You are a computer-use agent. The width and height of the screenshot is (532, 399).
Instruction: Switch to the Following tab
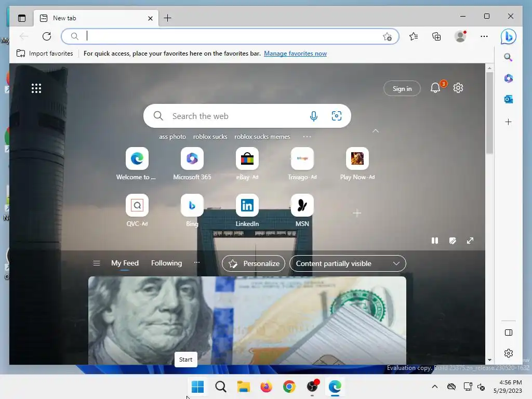(x=167, y=263)
